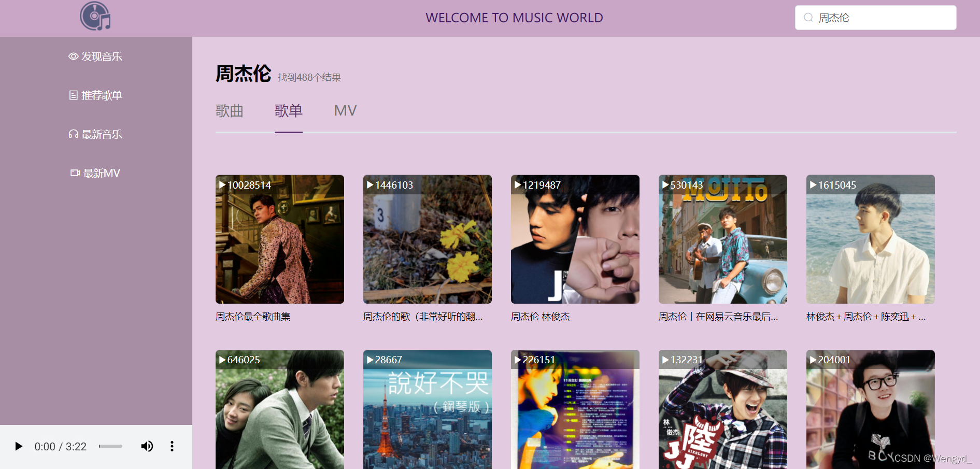Open the yellow flowers playlist cover
Screen dimensions: 980x469
pyautogui.click(x=428, y=239)
